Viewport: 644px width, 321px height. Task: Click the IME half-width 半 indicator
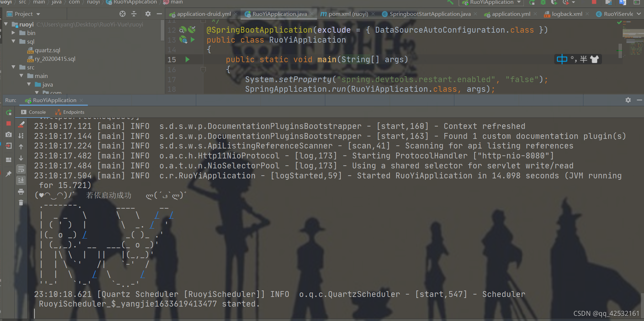coord(584,59)
